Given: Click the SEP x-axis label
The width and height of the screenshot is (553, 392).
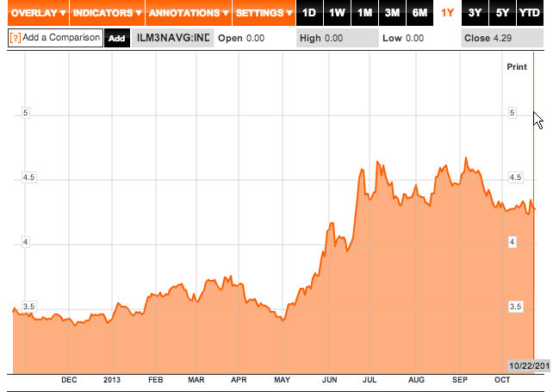Looking at the screenshot, I should coord(460,380).
